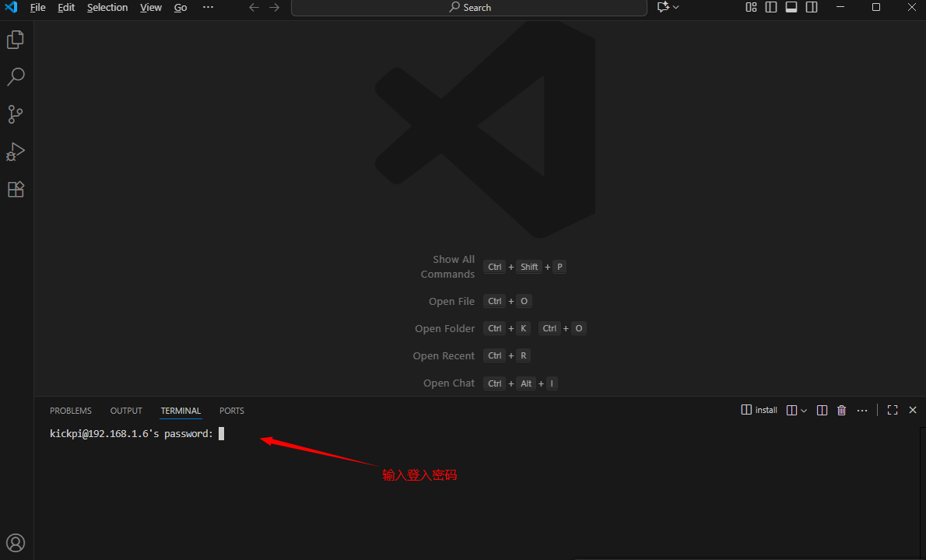
Task: Click the Show All Commands label
Action: tap(447, 267)
